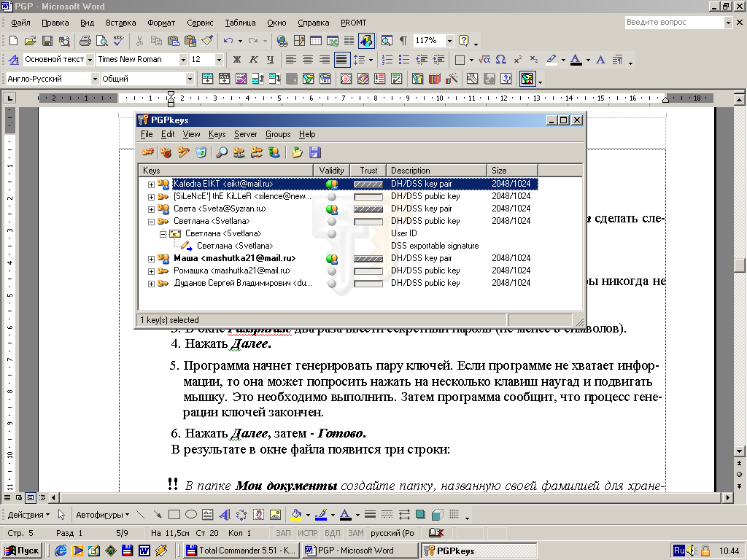Undo the last action in Word
This screenshot has height=560, width=747.
(x=228, y=41)
